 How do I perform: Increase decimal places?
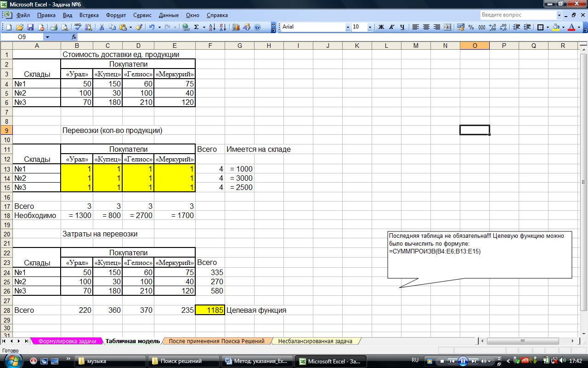tap(492, 27)
